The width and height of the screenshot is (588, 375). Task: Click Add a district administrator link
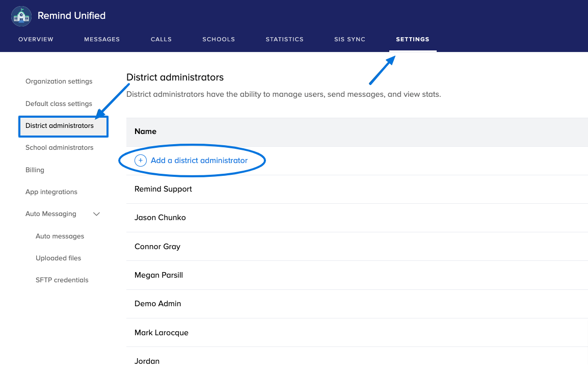click(x=199, y=160)
